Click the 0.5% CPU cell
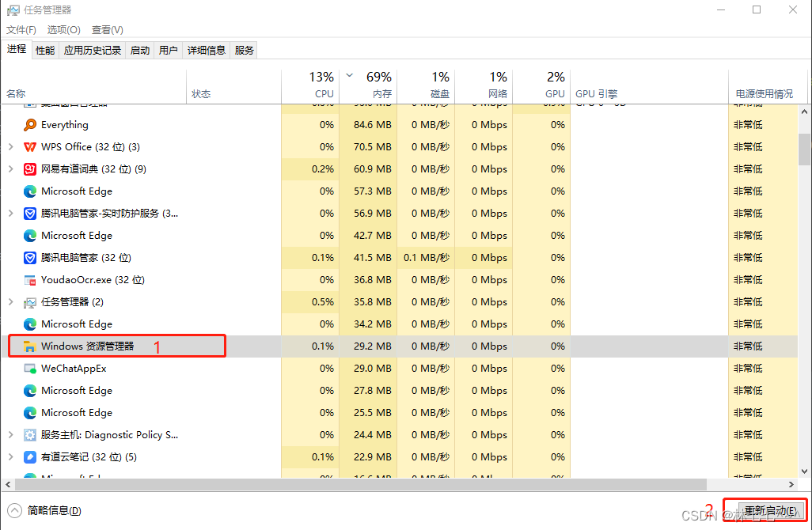Image resolution: width=812 pixels, height=530 pixels. tap(310, 302)
